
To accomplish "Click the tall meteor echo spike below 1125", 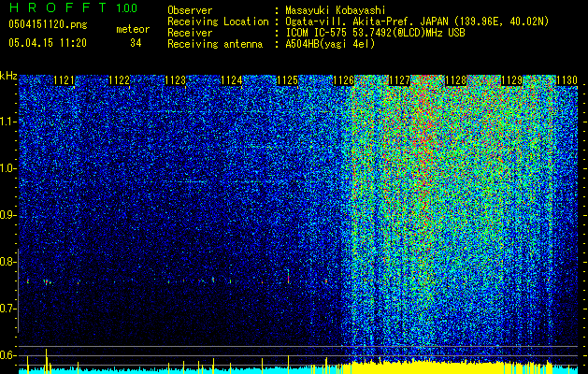I will tap(288, 277).
